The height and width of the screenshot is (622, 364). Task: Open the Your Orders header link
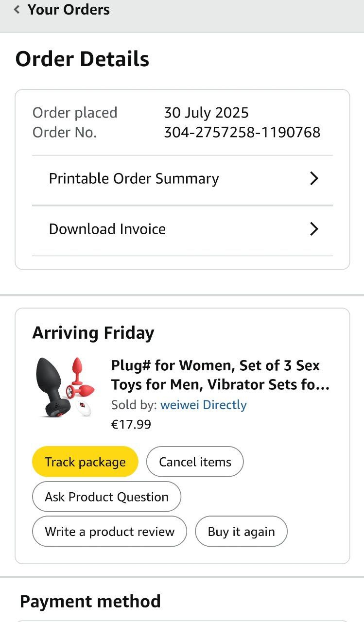click(69, 10)
